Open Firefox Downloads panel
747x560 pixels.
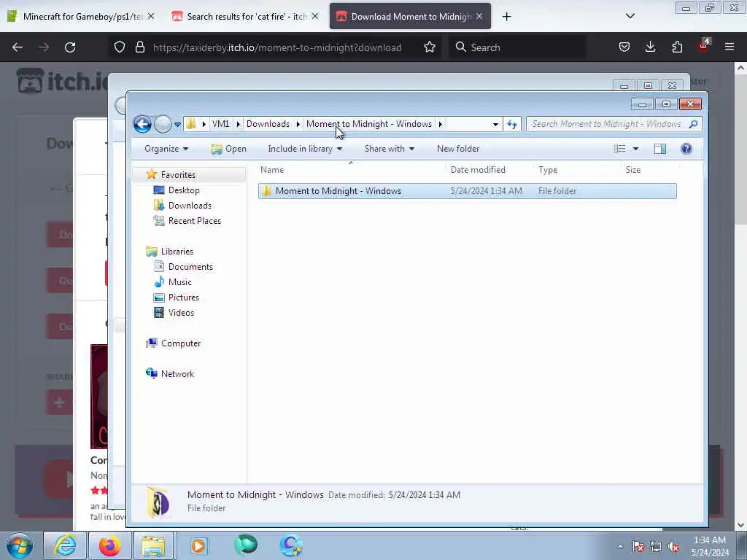pyautogui.click(x=650, y=47)
